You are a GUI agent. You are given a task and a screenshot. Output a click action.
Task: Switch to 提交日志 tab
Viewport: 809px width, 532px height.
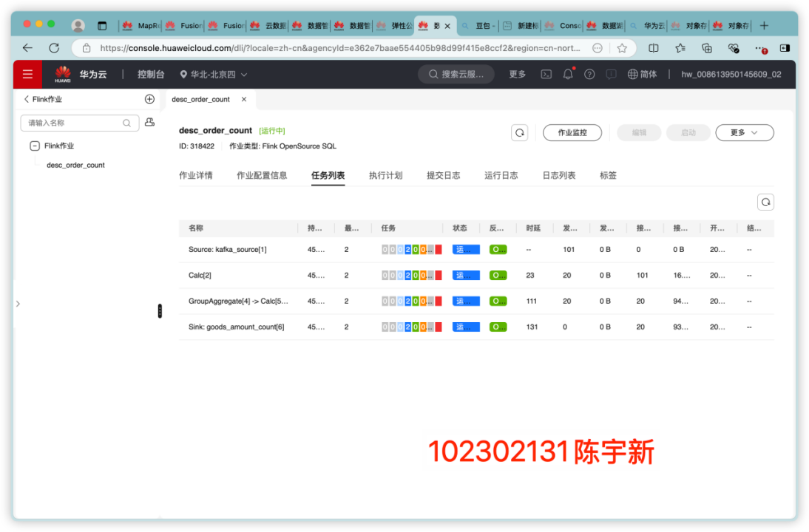point(443,175)
